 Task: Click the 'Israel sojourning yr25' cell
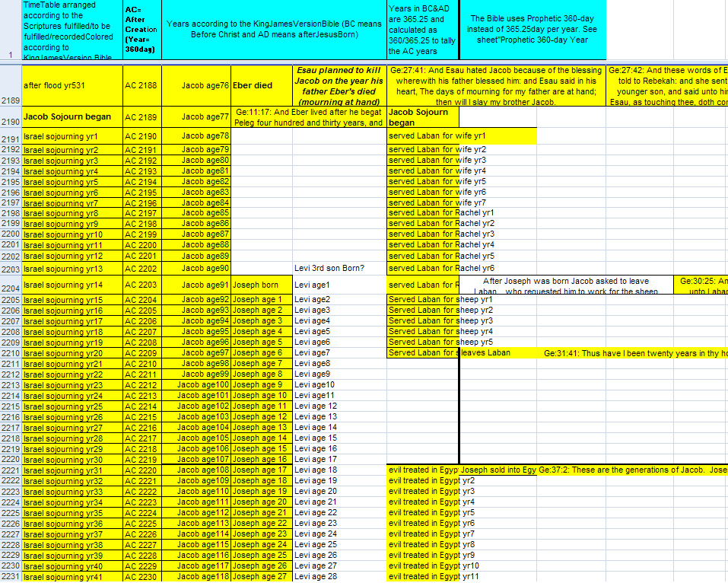tap(72, 406)
